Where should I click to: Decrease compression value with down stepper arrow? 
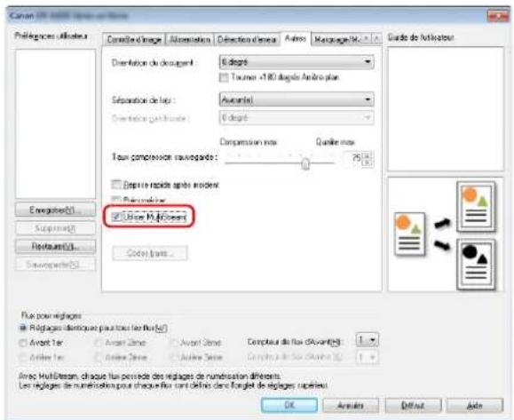tap(368, 162)
